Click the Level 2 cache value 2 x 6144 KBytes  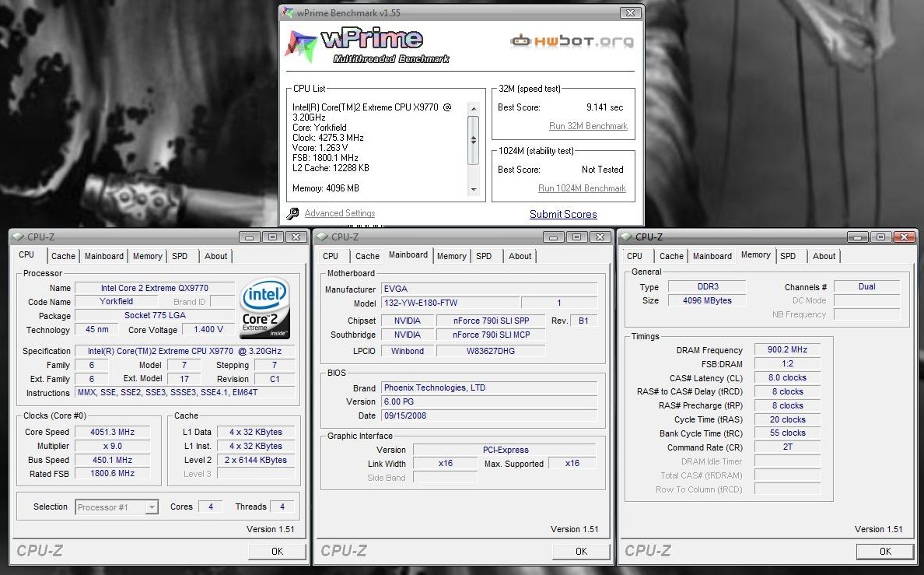point(256,460)
